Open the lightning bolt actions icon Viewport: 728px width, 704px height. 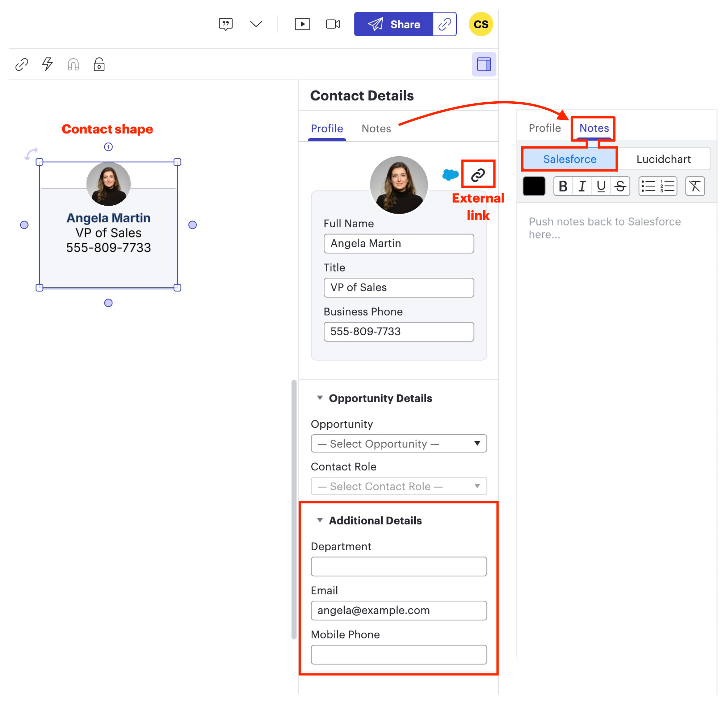(48, 64)
